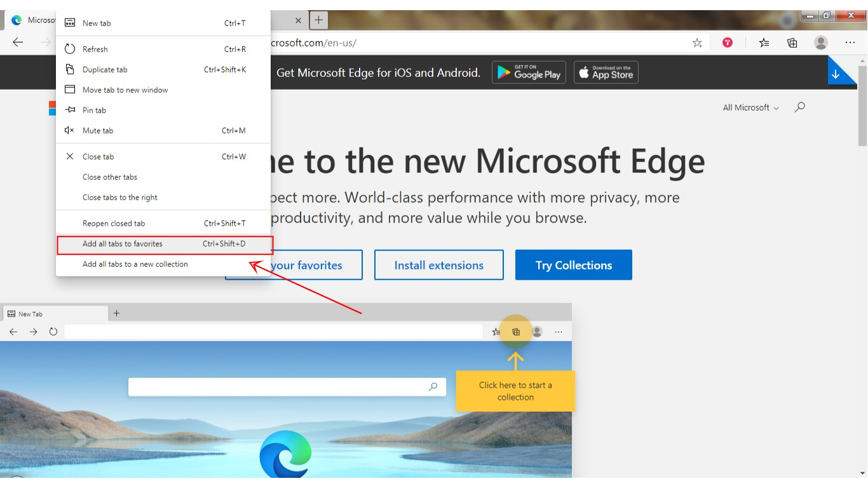
Task: Select Add all tabs to favorites
Action: 163,243
